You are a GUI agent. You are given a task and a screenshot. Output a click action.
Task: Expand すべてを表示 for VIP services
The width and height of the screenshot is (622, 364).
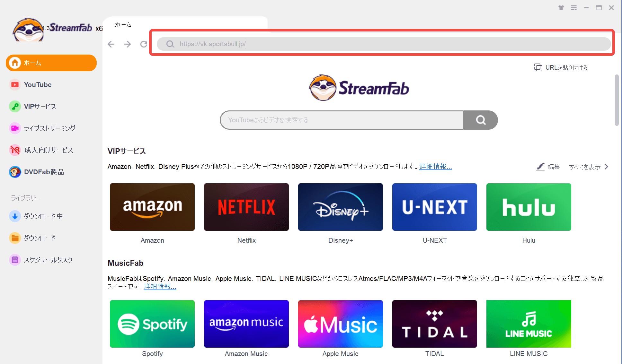pos(589,167)
